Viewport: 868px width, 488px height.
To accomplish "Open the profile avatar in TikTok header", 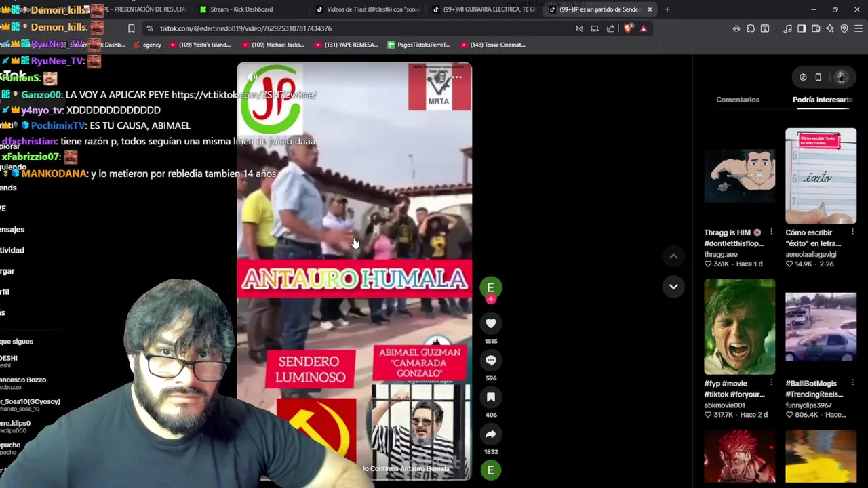I will [842, 77].
